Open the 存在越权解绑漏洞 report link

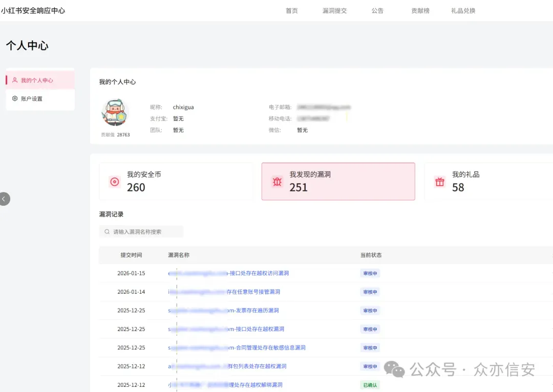[x=225, y=385]
